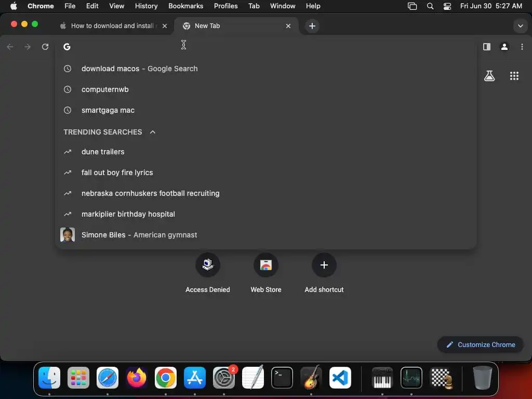Screen dimensions: 532x399
Task: Click Spotlight search icon in menu bar
Action: coord(430,6)
